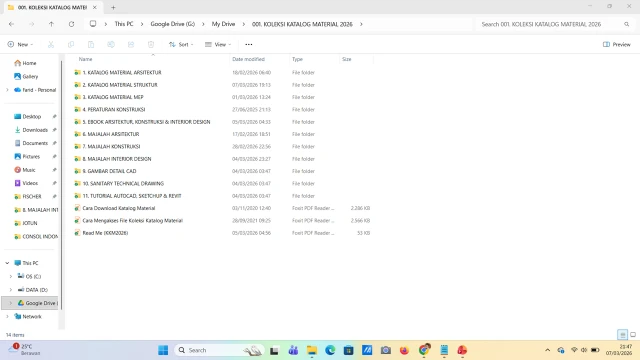Open the See more (three dots) menu
This screenshot has height=360, width=640.
point(249,44)
